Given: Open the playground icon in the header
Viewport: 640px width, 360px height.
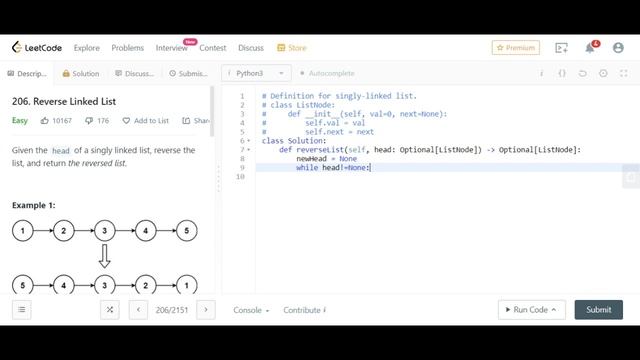Looking at the screenshot, I should click(x=562, y=48).
